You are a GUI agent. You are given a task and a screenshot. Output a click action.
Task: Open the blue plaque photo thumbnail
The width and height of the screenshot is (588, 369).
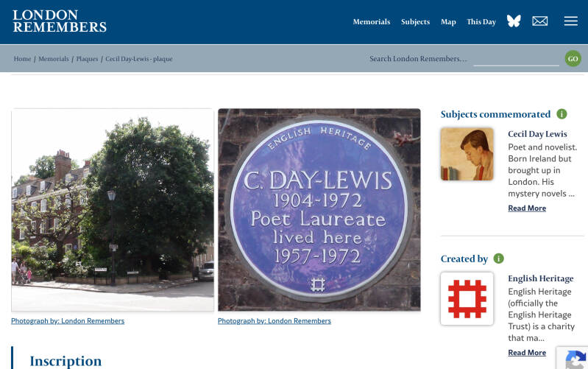(x=319, y=209)
